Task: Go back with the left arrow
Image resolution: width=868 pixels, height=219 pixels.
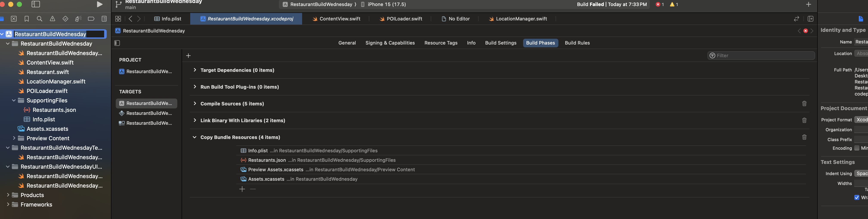Action: coord(130,19)
